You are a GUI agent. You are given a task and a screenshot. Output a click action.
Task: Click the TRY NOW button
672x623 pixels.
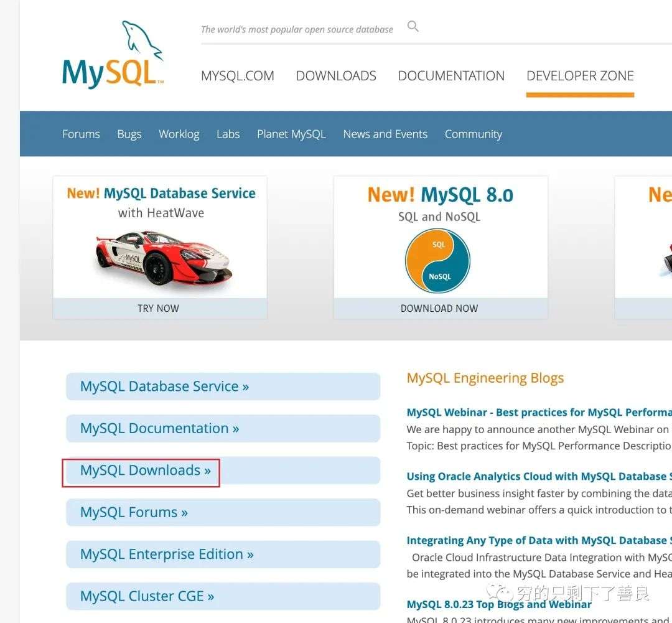tap(160, 308)
